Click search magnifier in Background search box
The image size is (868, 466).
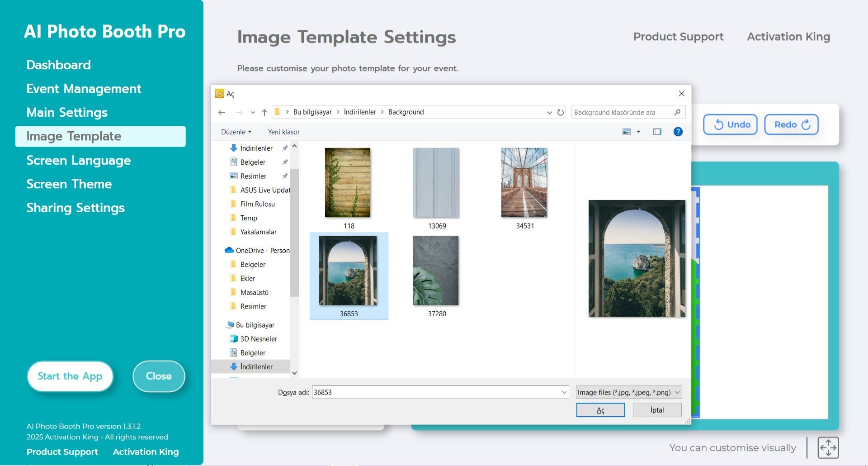[677, 112]
